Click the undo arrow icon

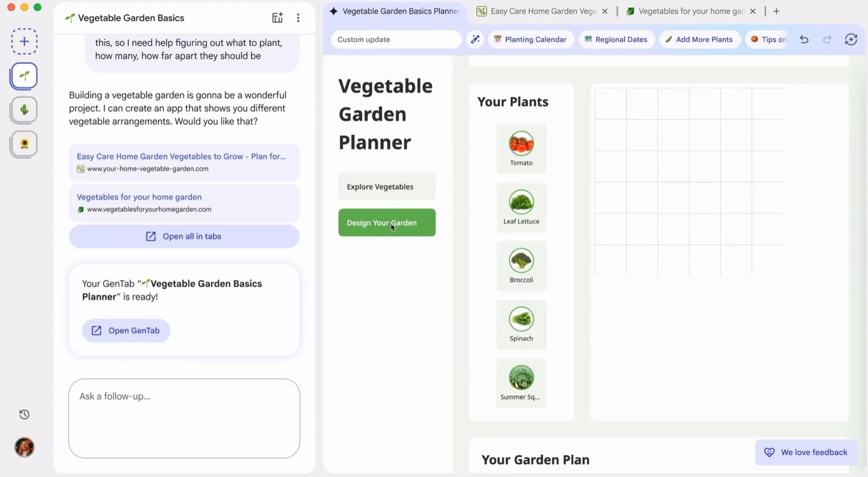pos(804,39)
